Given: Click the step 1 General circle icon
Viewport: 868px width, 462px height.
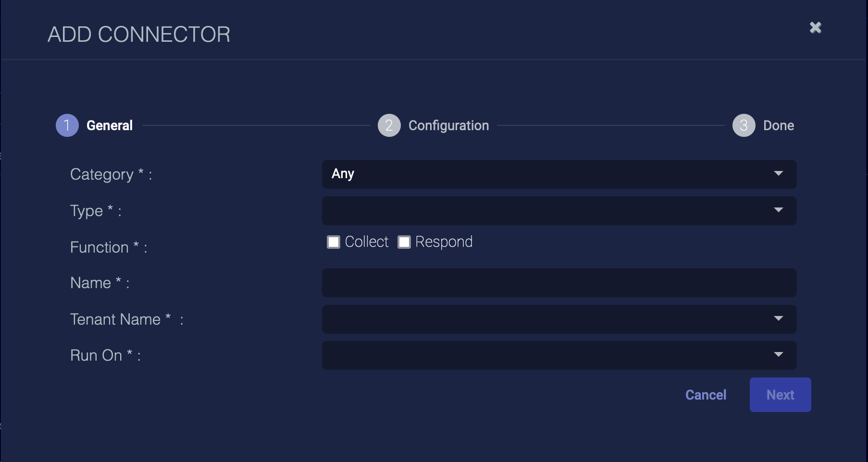Looking at the screenshot, I should [x=67, y=125].
